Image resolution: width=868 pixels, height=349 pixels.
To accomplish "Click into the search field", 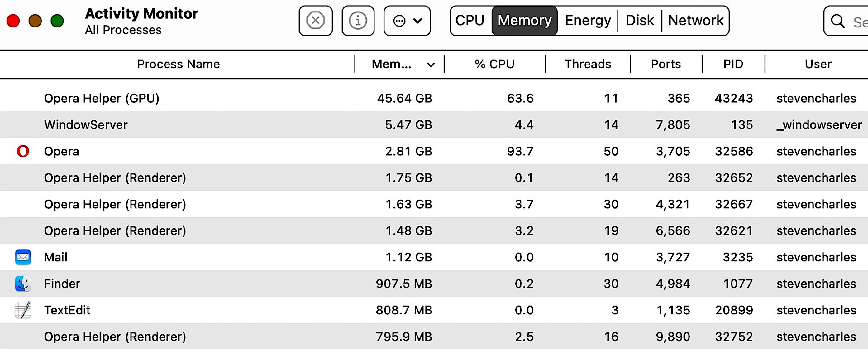I will [x=846, y=21].
